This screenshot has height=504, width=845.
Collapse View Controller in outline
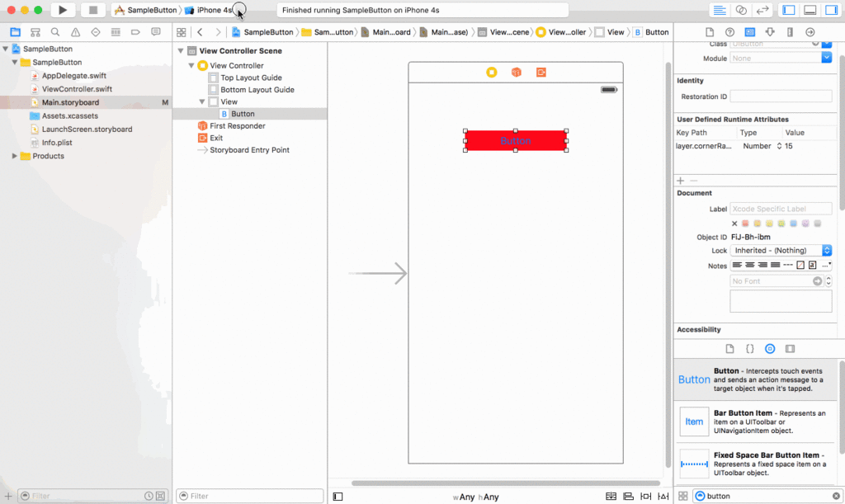(191, 65)
